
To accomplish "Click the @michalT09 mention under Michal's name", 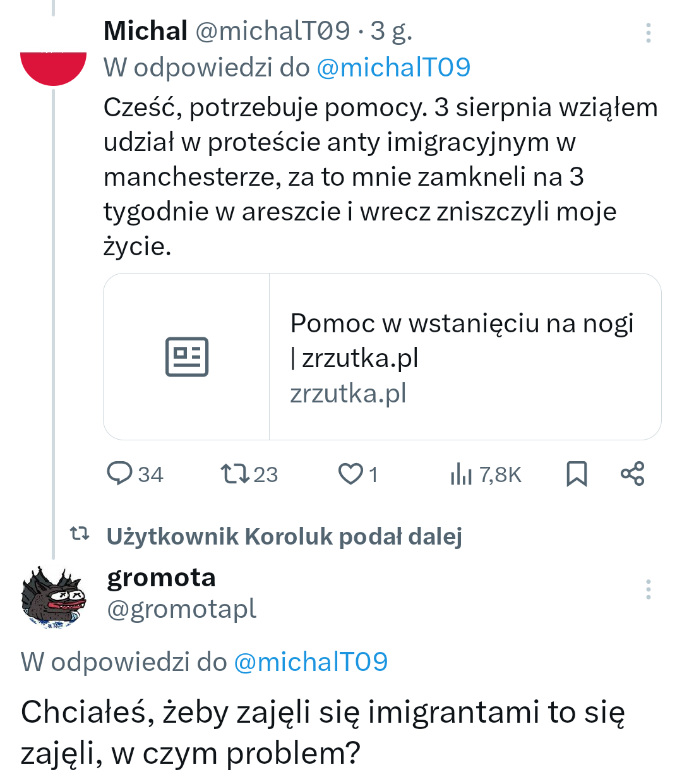I will point(393,68).
